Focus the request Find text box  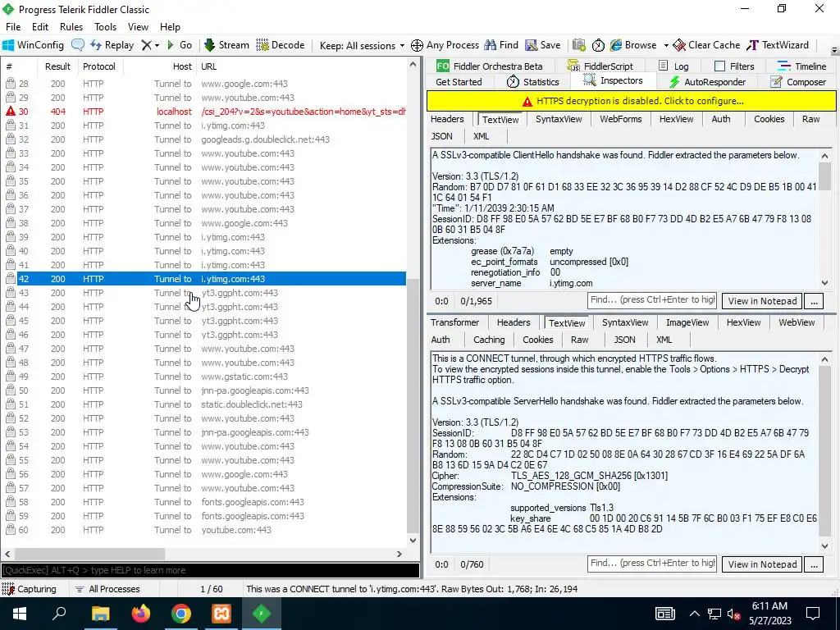(652, 300)
